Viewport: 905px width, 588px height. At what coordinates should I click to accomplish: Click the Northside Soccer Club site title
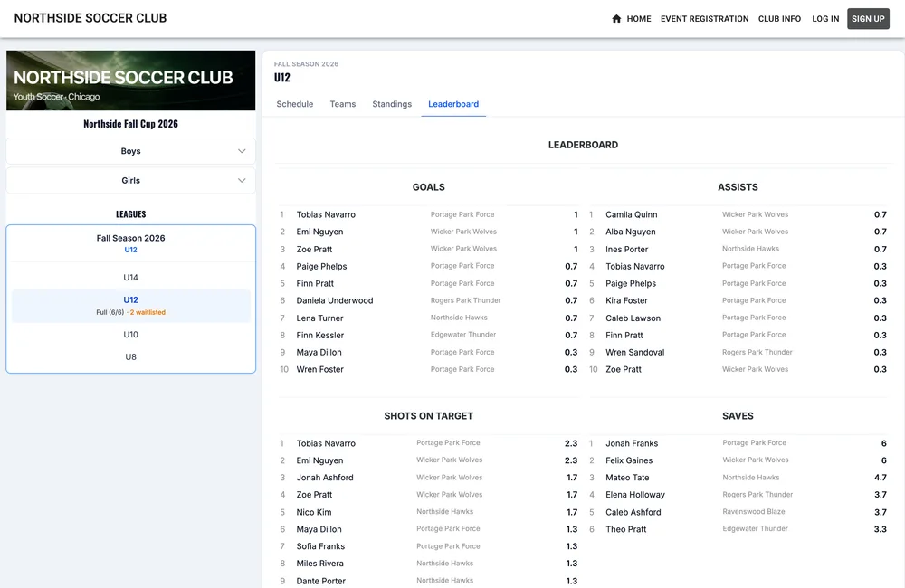(90, 18)
